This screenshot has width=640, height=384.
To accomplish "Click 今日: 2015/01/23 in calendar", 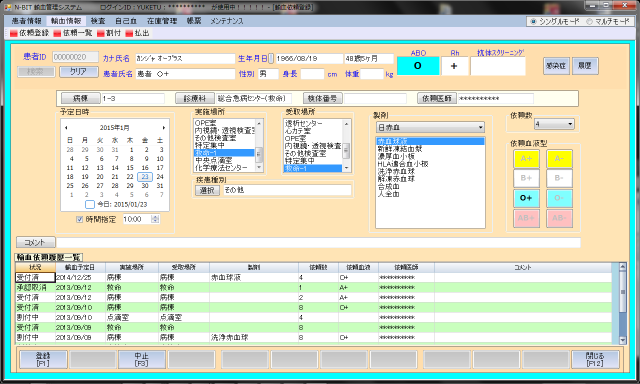I will point(122,204).
